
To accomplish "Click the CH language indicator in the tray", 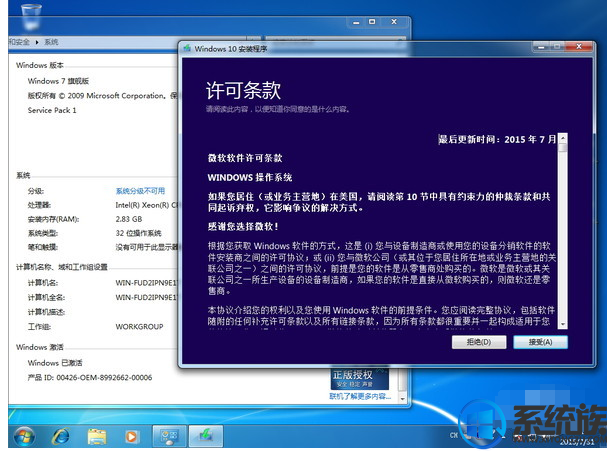I will click(454, 435).
